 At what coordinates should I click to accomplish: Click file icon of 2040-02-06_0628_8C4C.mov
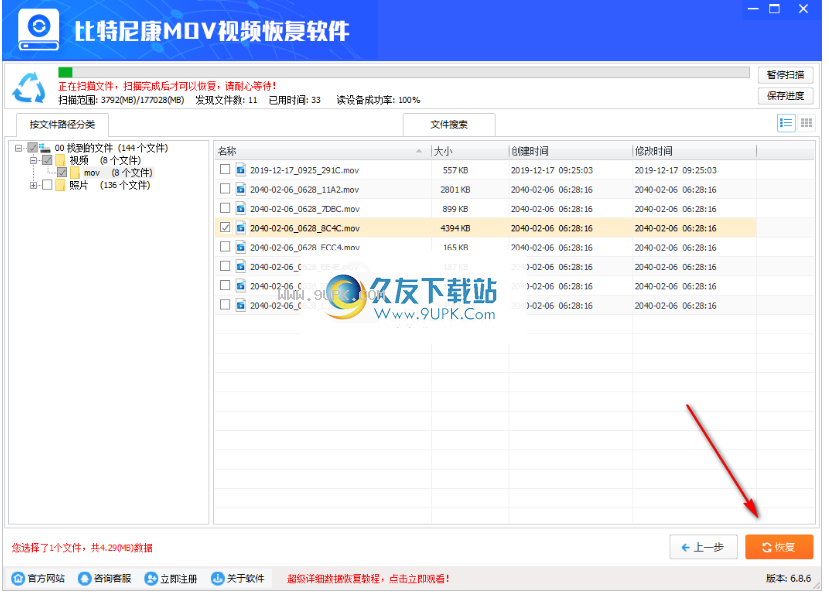241,228
